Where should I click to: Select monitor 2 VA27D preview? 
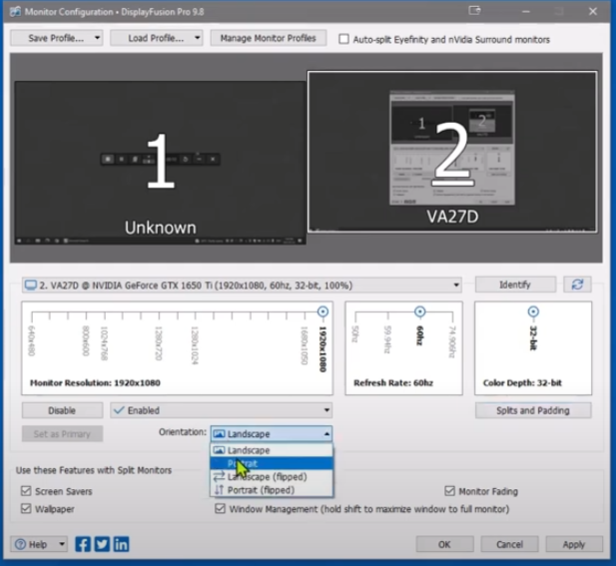tap(452, 152)
